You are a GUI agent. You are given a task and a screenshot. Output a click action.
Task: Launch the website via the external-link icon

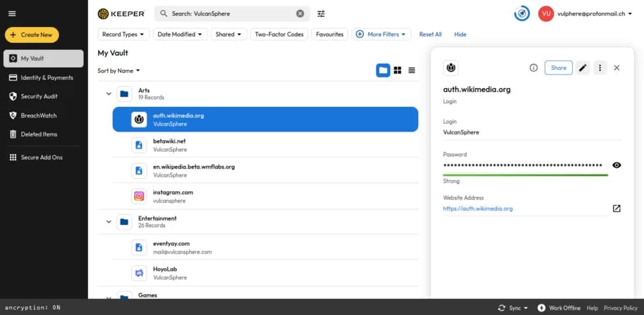[x=616, y=208]
